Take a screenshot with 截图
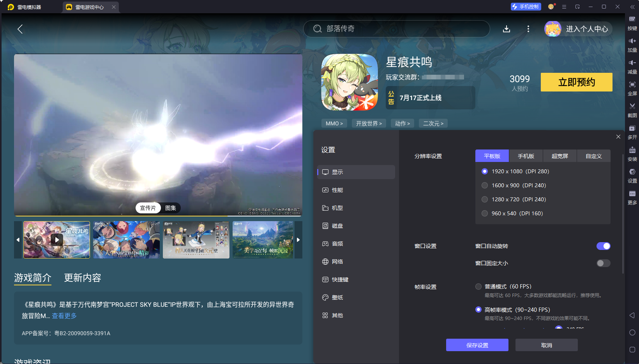The height and width of the screenshot is (364, 639). tap(632, 110)
